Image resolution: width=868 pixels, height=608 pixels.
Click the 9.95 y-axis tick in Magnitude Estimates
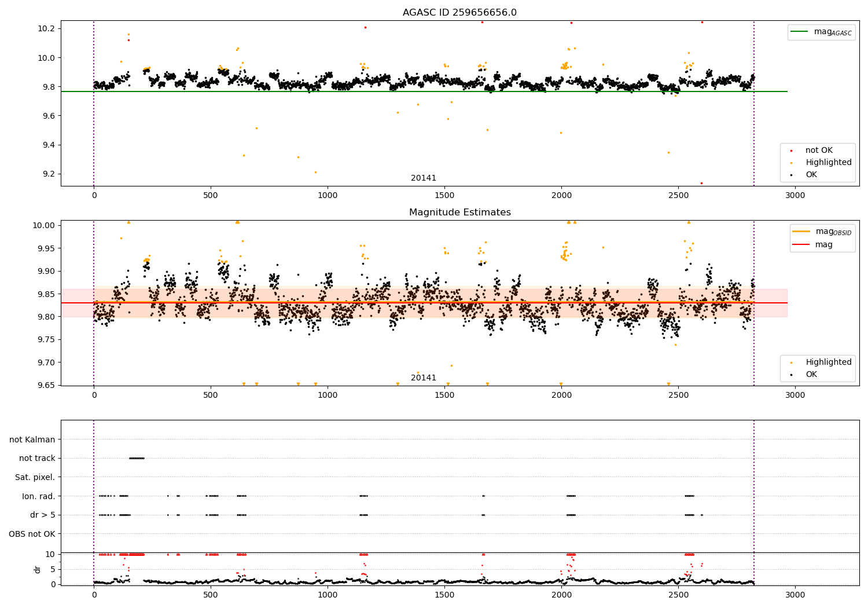pos(46,248)
